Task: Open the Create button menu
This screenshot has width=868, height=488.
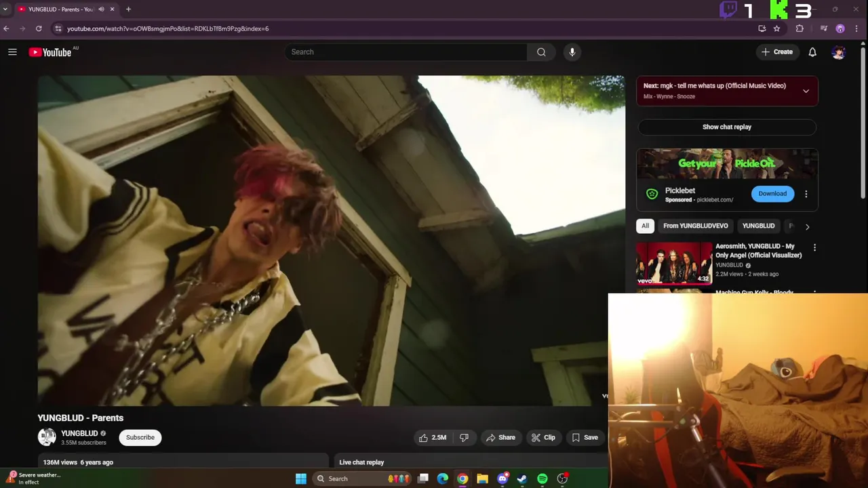Action: coord(777,52)
